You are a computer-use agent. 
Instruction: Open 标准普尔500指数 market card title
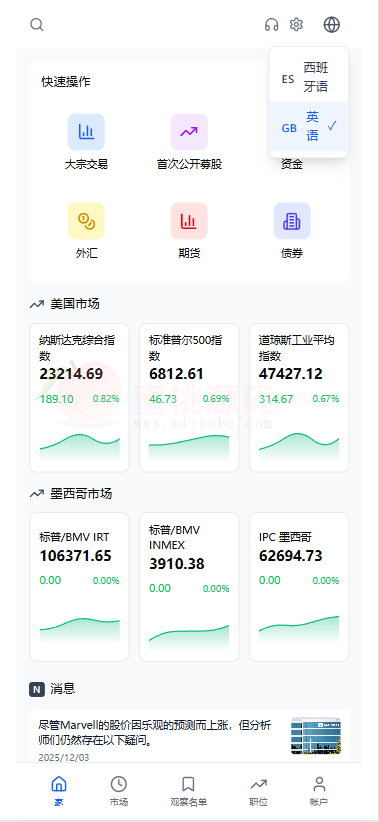[186, 348]
